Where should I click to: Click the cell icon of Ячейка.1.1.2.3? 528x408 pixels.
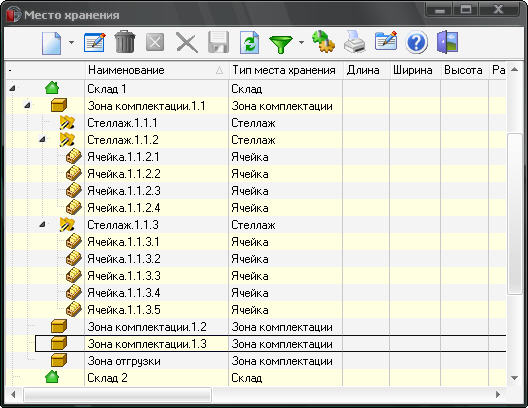pyautogui.click(x=73, y=191)
